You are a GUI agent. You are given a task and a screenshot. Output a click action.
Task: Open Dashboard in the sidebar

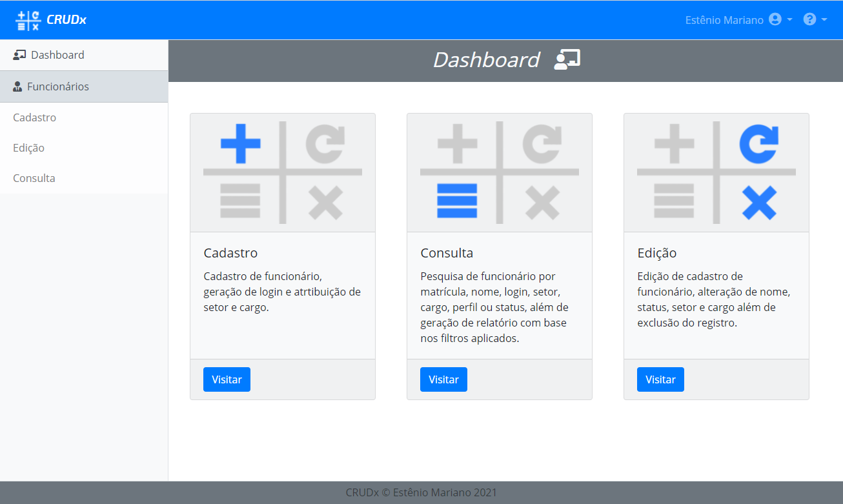[x=84, y=55]
